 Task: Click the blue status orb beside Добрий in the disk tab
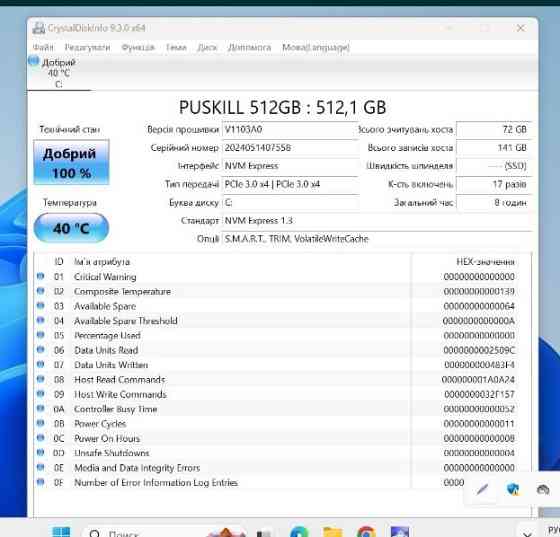[34, 61]
